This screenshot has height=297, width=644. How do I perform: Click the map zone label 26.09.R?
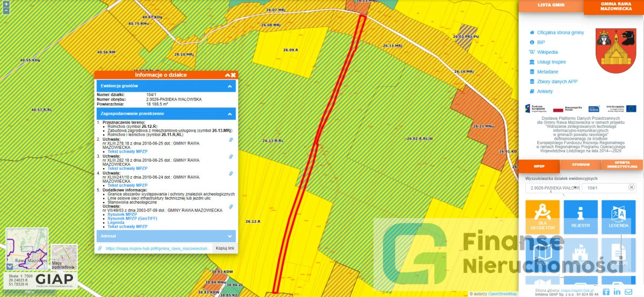(x=290, y=49)
